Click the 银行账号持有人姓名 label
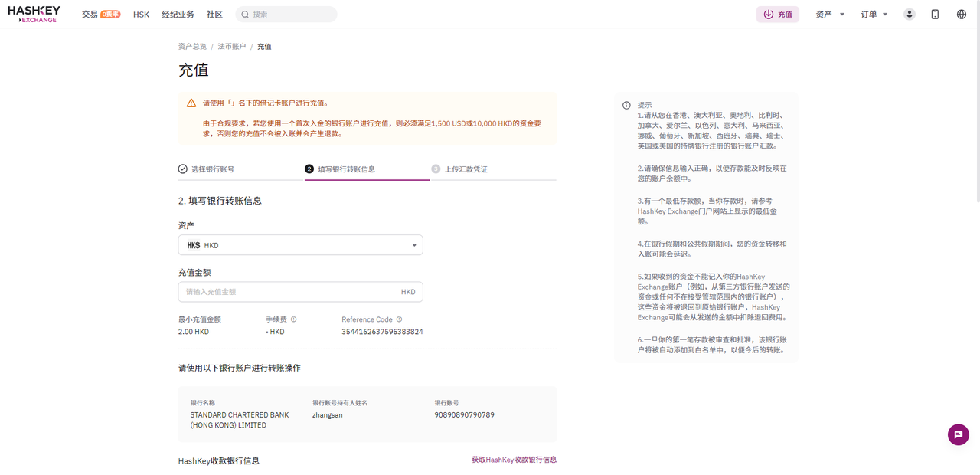980x475 pixels. (340, 403)
